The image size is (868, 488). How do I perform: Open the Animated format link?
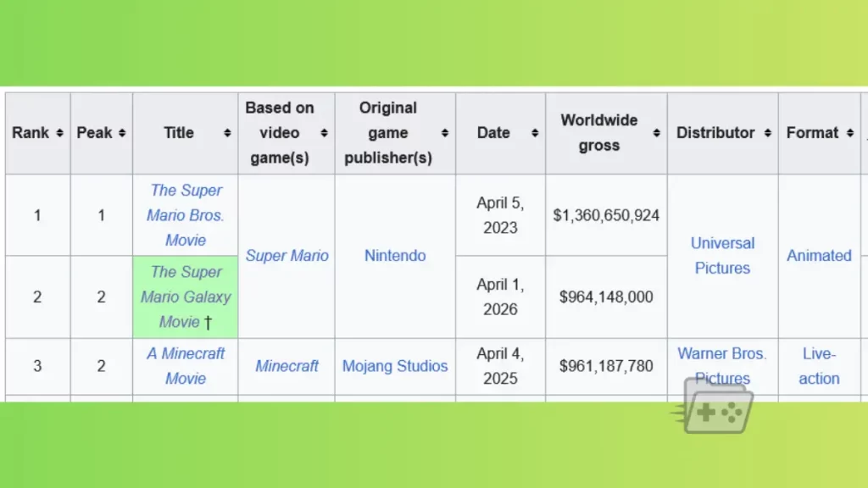click(819, 256)
